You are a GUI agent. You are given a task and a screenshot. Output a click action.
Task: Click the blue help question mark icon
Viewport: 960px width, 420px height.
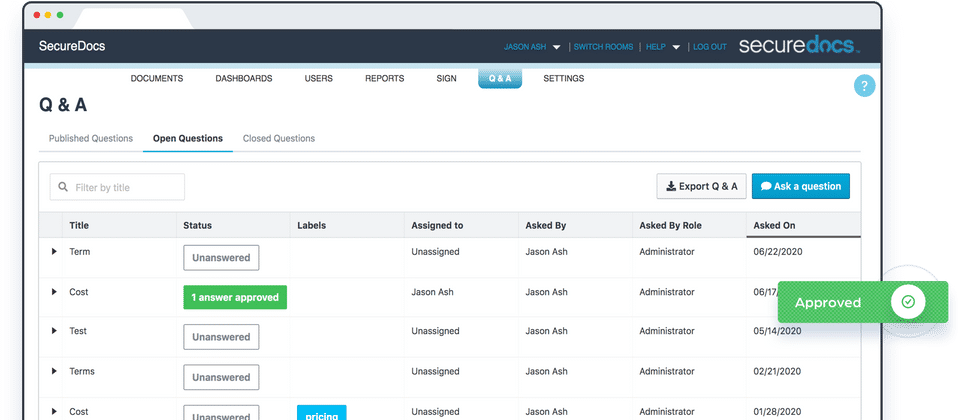(x=864, y=86)
